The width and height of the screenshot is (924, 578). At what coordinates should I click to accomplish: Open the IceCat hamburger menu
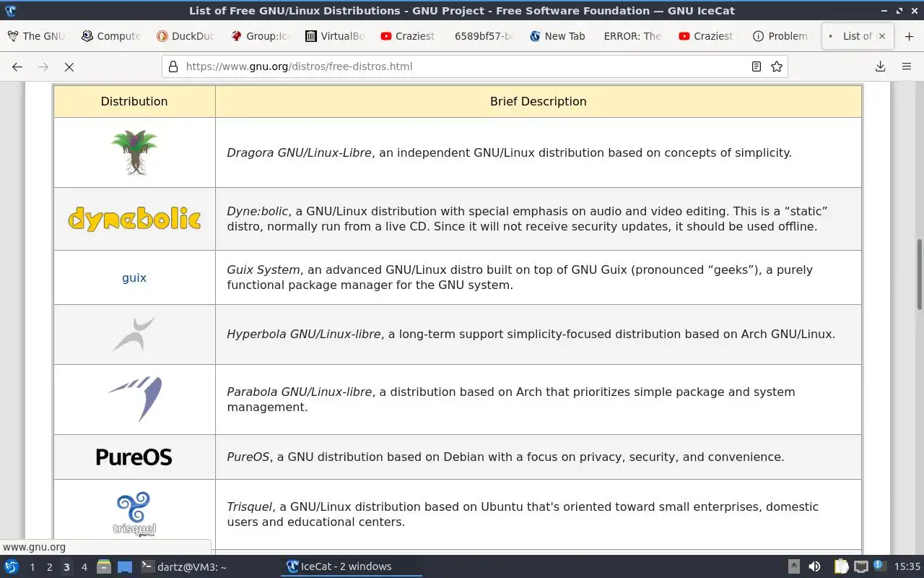[x=907, y=66]
